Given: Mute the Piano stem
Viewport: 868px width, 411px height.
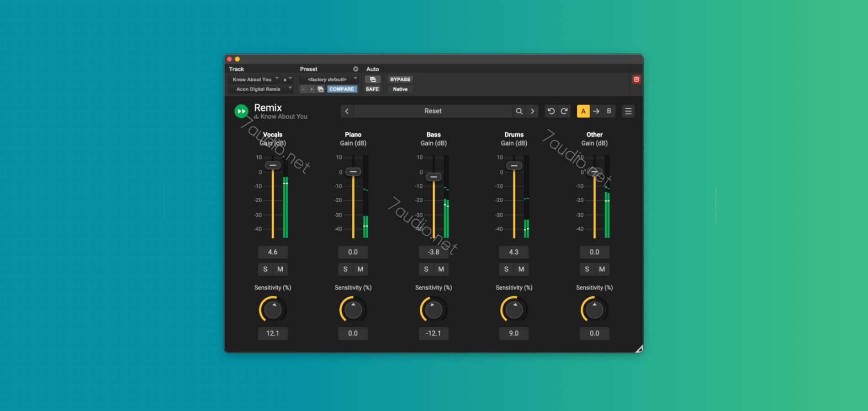Looking at the screenshot, I should (x=360, y=269).
